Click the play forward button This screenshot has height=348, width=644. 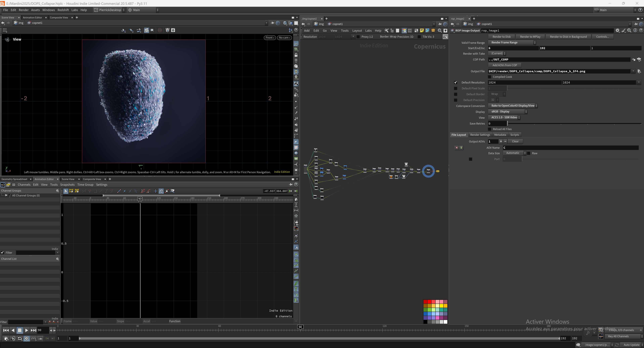pos(27,330)
